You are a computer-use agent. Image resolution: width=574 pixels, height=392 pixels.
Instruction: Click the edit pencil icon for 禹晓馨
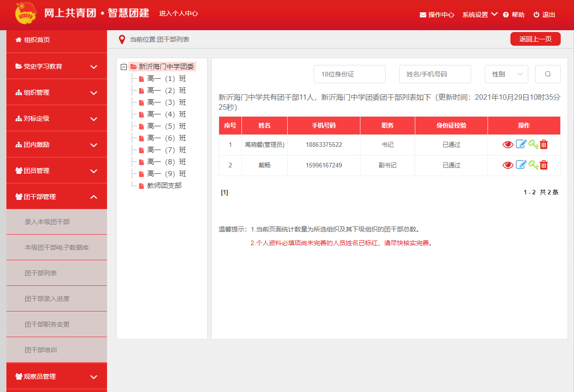521,145
